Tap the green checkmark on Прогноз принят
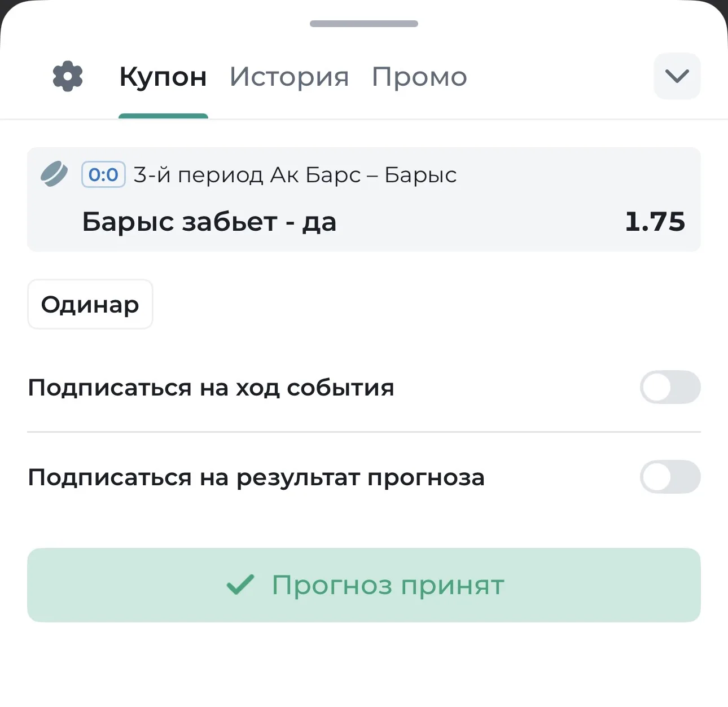 point(240,585)
